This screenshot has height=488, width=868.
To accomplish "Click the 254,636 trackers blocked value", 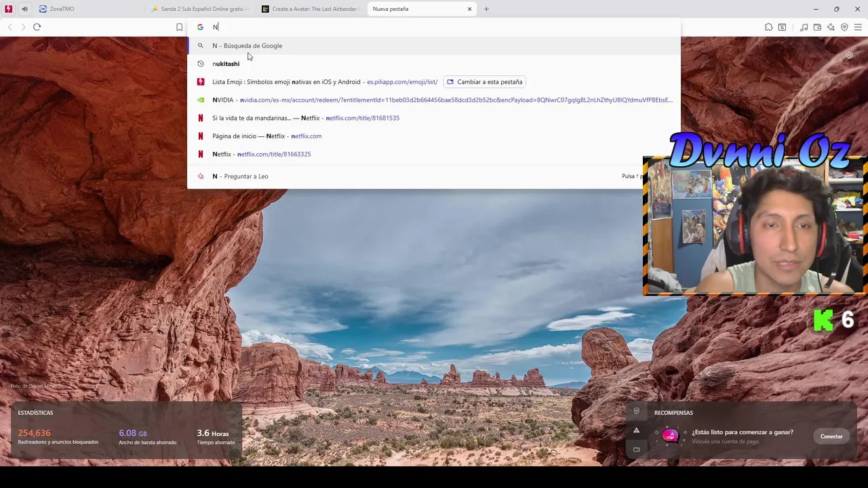I will tap(34, 433).
